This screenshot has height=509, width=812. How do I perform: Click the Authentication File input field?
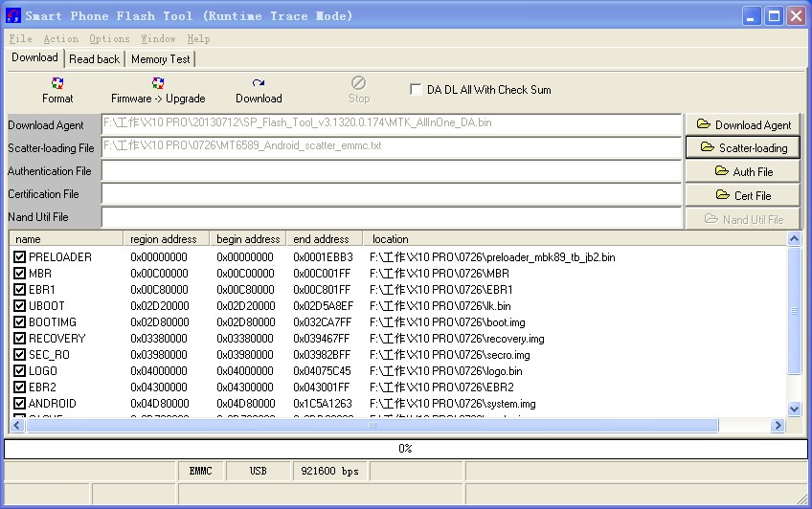(x=391, y=171)
